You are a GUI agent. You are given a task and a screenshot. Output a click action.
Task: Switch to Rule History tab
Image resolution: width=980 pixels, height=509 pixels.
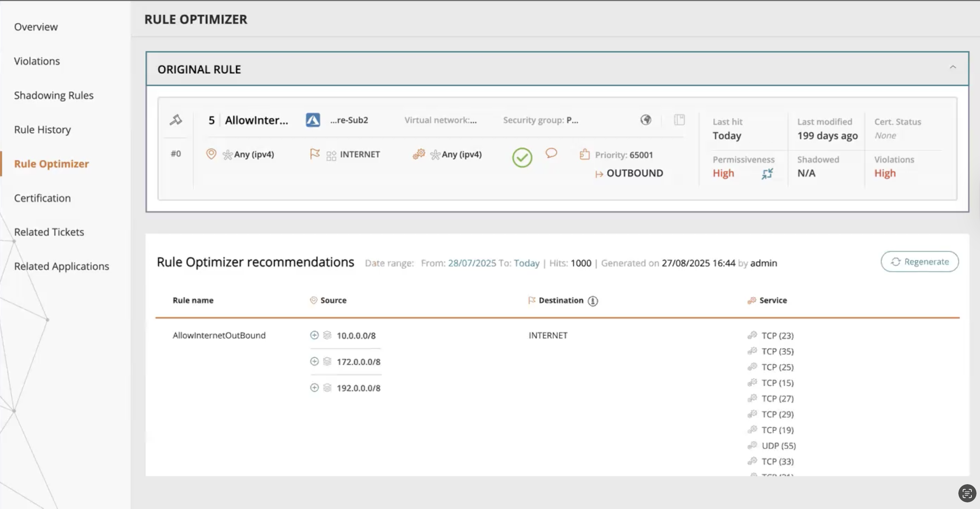pyautogui.click(x=42, y=129)
